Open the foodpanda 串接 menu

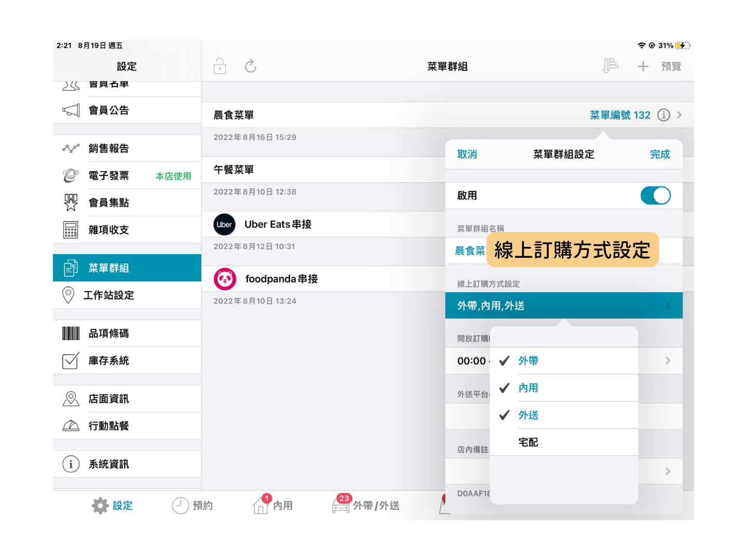pos(281,279)
